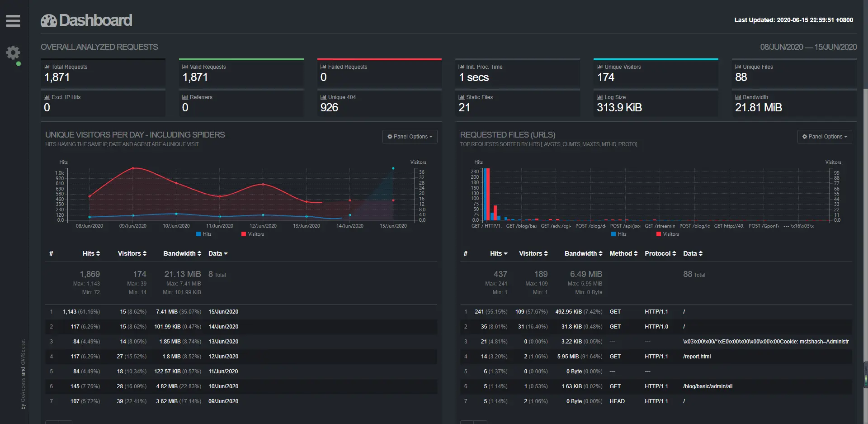Select the 15/Jun/2020 visitors row
This screenshot has width=868, height=424.
tap(241, 312)
